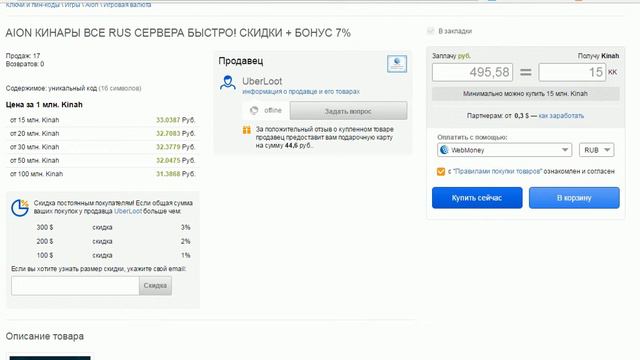Click the "Задать вопрос" button

click(348, 111)
